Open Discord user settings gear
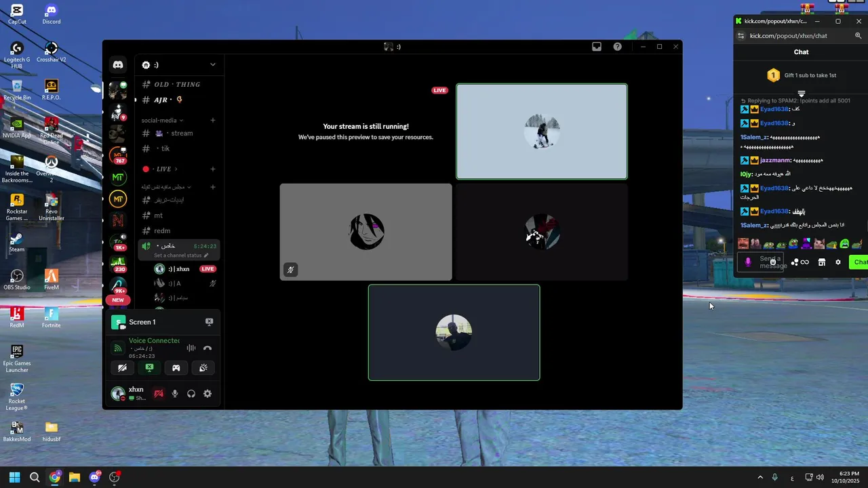This screenshot has width=868, height=488. coord(208,394)
